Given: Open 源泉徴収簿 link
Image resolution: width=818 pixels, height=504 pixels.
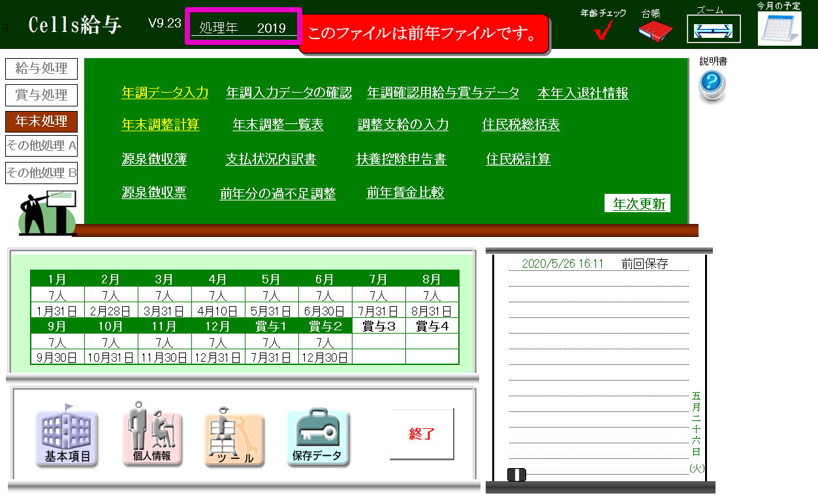Looking at the screenshot, I should pyautogui.click(x=154, y=159).
